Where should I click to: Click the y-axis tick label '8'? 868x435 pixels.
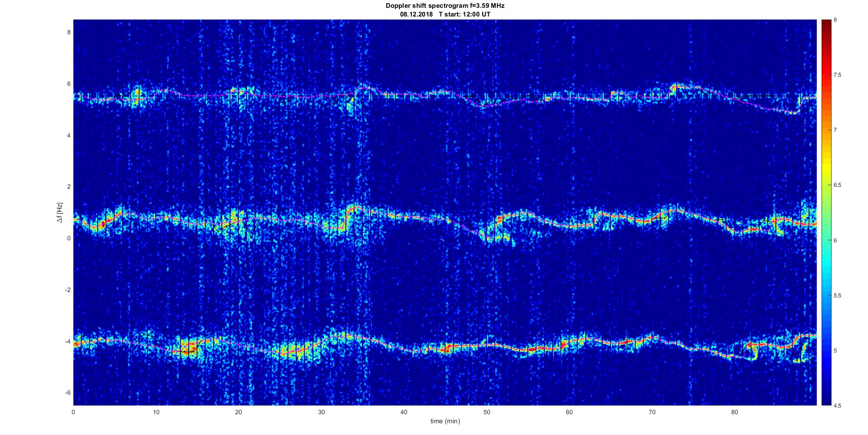click(69, 33)
